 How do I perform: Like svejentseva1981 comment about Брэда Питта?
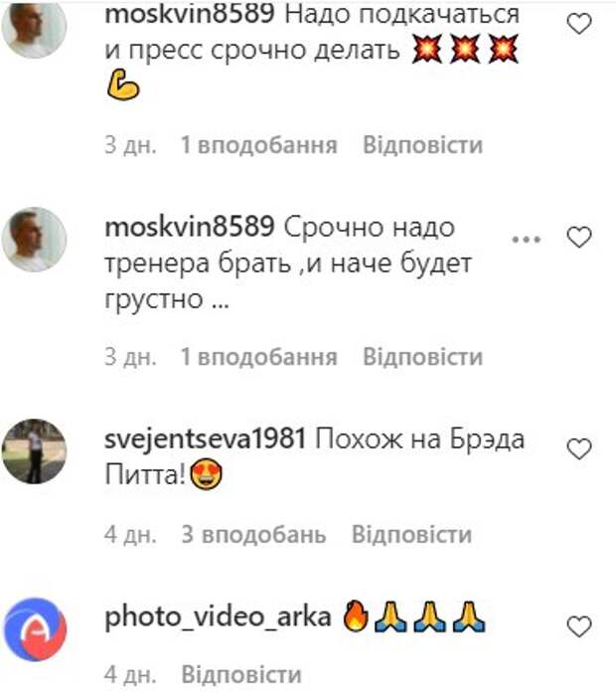[x=579, y=448]
